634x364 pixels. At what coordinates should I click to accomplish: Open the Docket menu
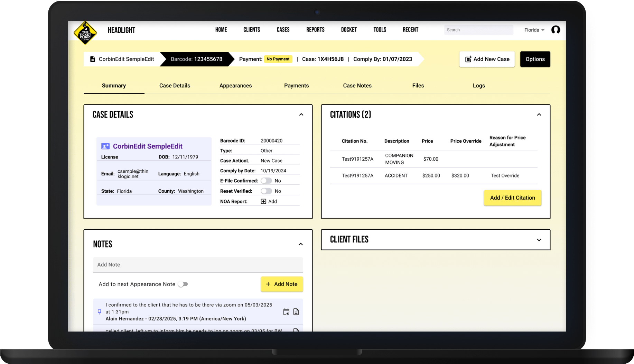pyautogui.click(x=349, y=30)
